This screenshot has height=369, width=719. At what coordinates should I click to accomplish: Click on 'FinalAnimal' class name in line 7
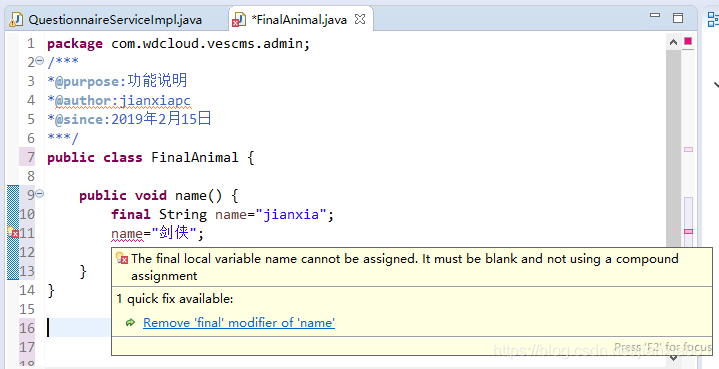point(195,158)
